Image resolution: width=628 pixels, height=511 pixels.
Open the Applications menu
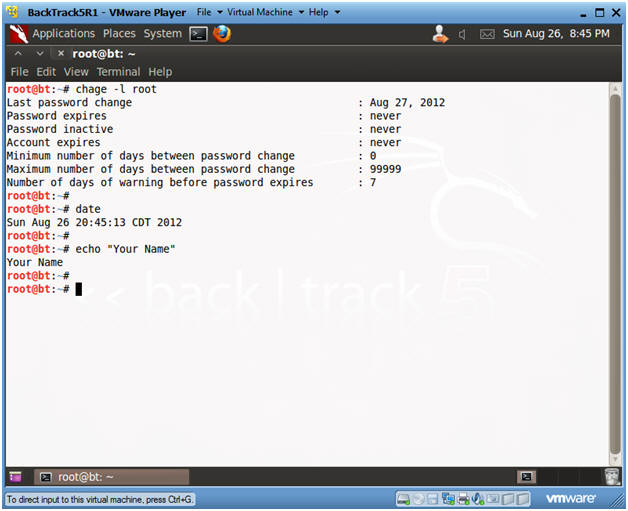[64, 34]
